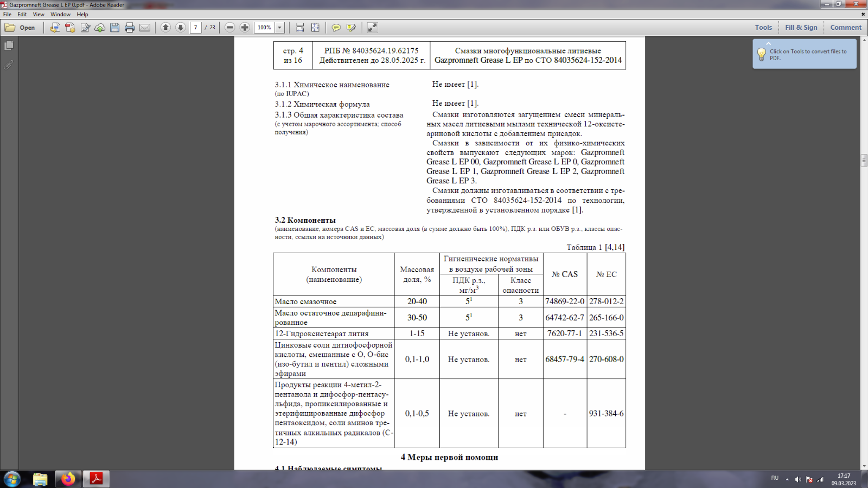This screenshot has height=488, width=868.
Task: Click the page number field showing 7
Action: pyautogui.click(x=196, y=28)
